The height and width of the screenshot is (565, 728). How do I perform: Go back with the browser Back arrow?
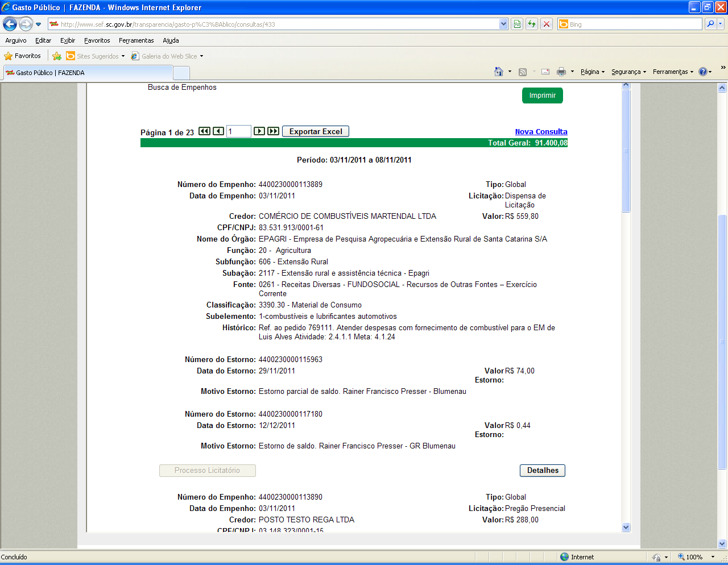pyautogui.click(x=10, y=24)
